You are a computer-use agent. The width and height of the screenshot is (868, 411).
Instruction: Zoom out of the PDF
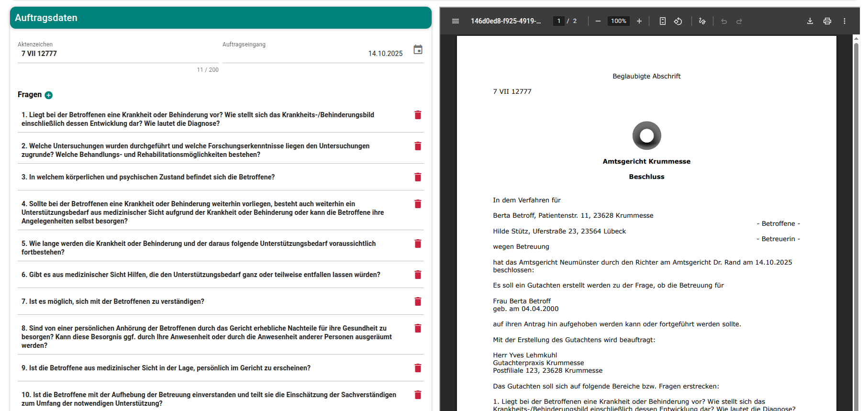[598, 21]
